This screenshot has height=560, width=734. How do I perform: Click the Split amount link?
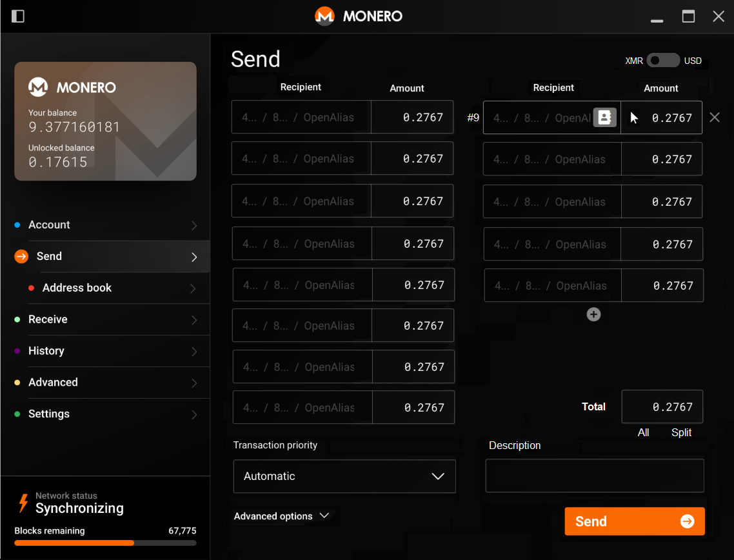pos(681,433)
